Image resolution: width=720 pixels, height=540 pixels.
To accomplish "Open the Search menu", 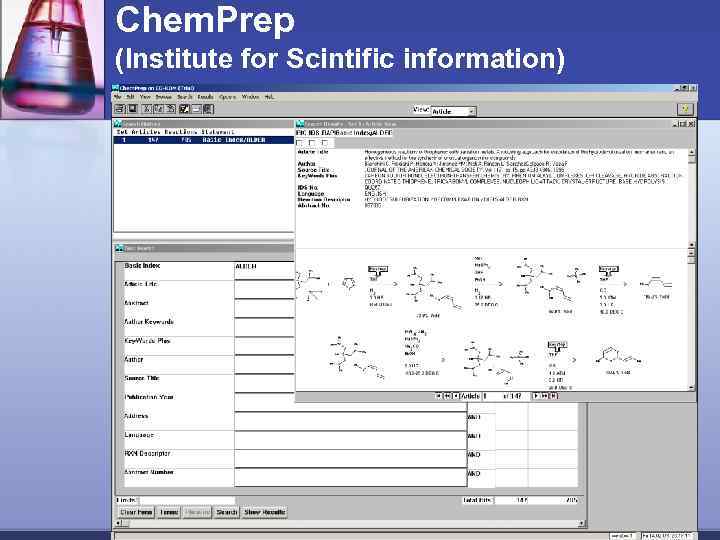I will click(x=185, y=97).
